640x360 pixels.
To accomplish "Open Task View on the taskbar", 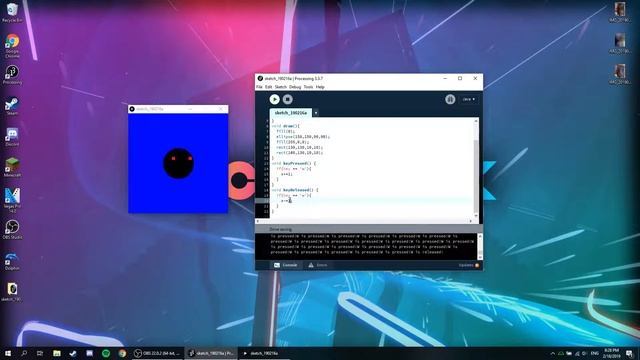I will (x=40, y=353).
